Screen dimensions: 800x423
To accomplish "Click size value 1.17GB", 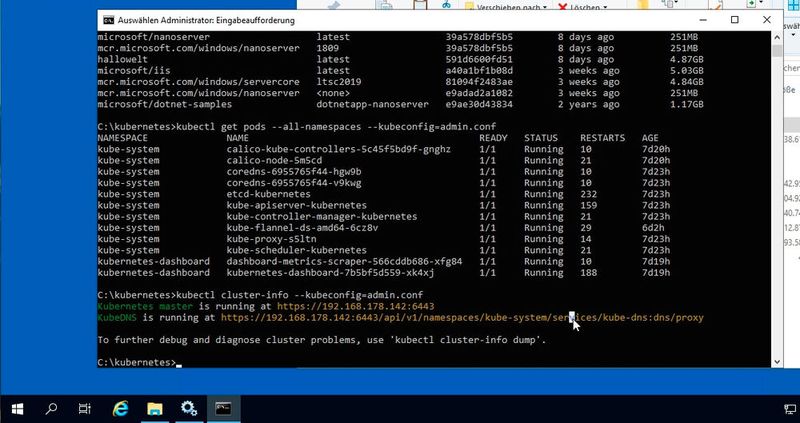I will point(687,104).
